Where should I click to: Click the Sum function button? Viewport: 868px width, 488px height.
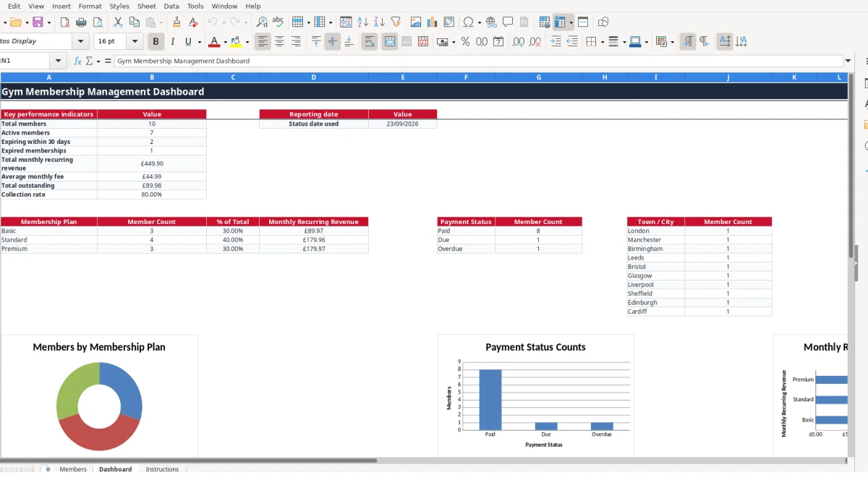90,61
